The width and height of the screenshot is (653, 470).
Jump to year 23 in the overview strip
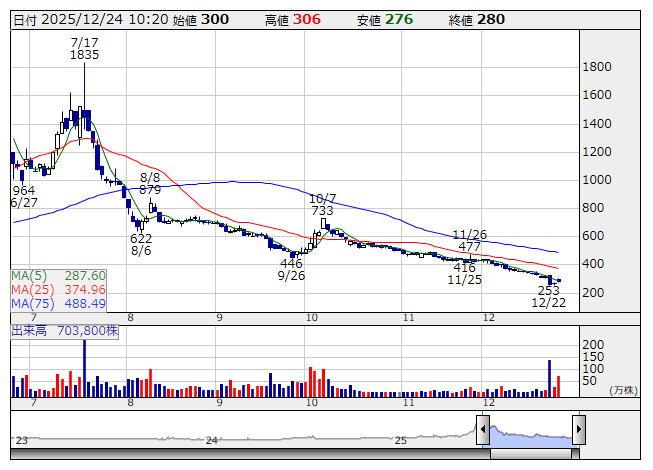[x=22, y=440]
